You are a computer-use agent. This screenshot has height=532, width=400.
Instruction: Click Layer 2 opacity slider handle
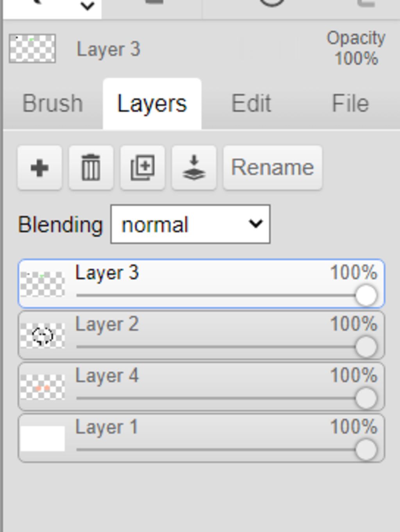[x=366, y=347]
